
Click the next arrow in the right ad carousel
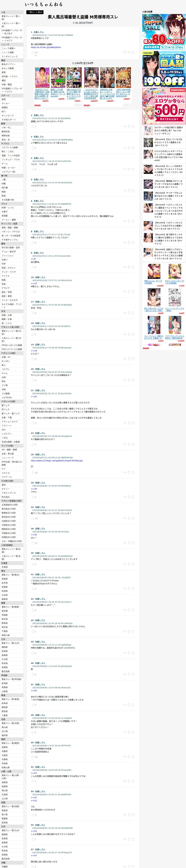coord(130,105)
